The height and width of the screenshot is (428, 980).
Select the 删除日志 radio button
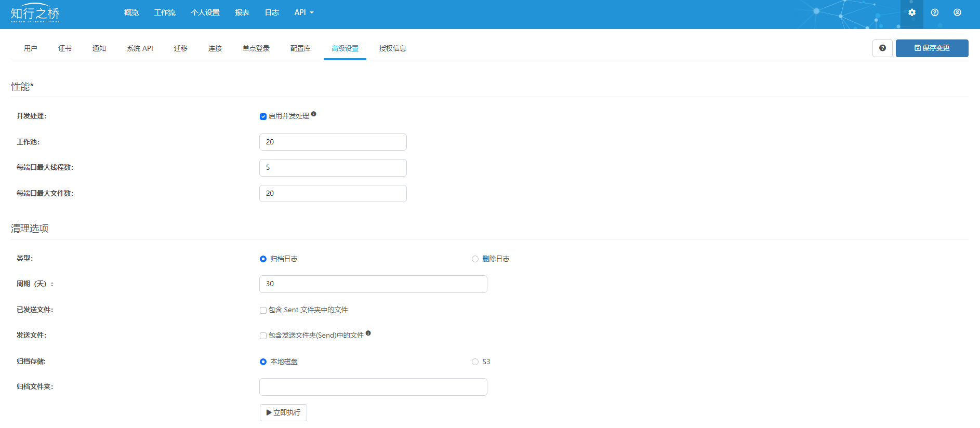(x=475, y=259)
